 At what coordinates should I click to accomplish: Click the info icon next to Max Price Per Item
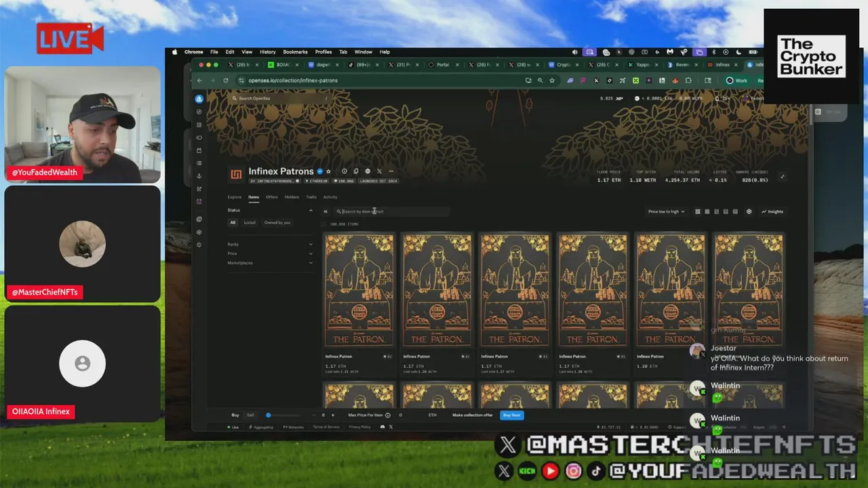pyautogui.click(x=388, y=415)
